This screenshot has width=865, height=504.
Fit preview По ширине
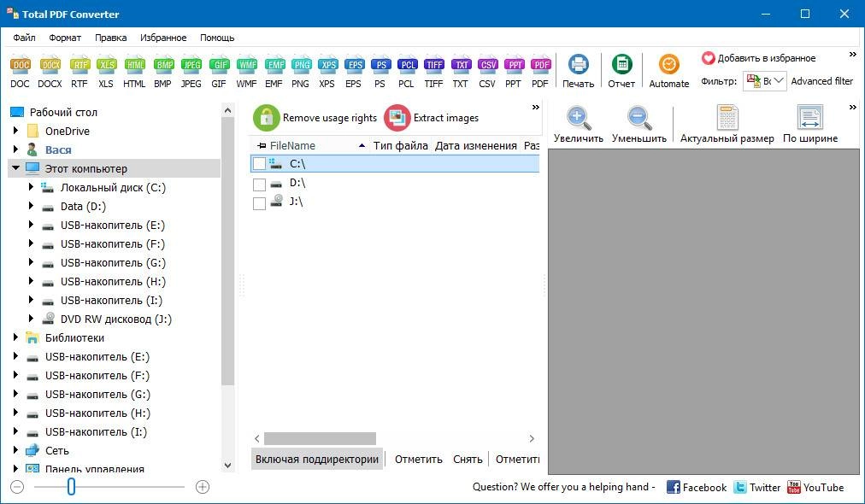(810, 125)
